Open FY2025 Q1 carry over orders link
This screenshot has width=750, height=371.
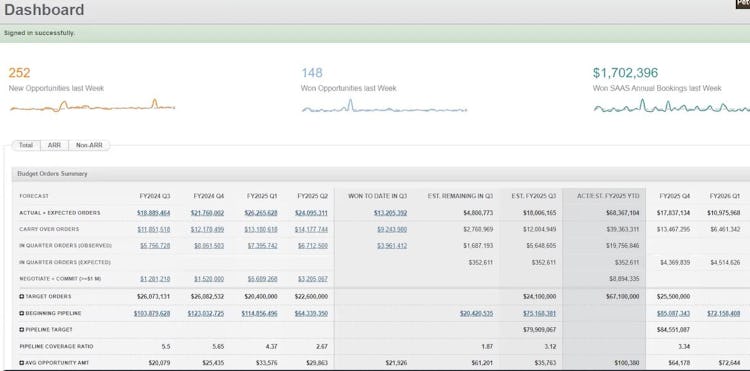(261, 229)
